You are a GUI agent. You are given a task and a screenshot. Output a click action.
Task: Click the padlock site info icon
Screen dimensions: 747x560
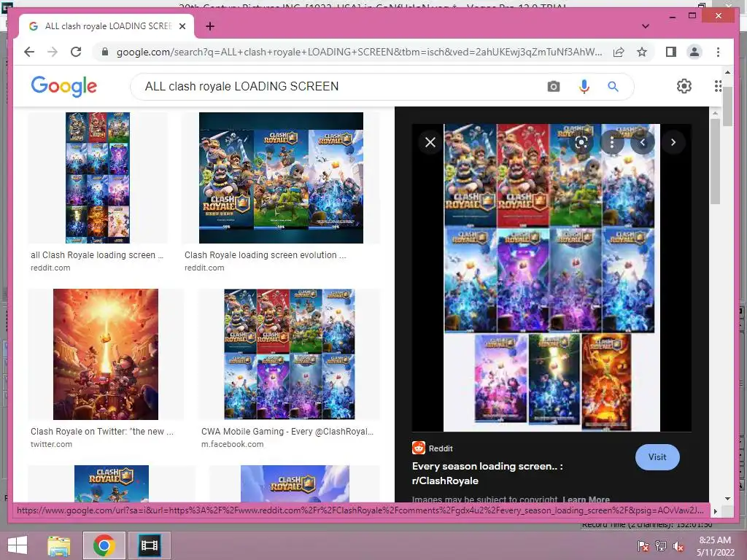(x=105, y=52)
